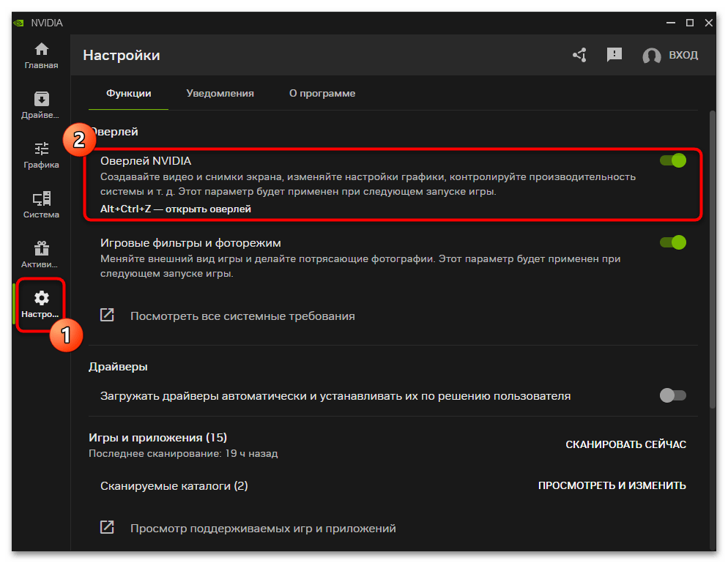
Task: Open the Настройки gear section
Action: point(41,305)
